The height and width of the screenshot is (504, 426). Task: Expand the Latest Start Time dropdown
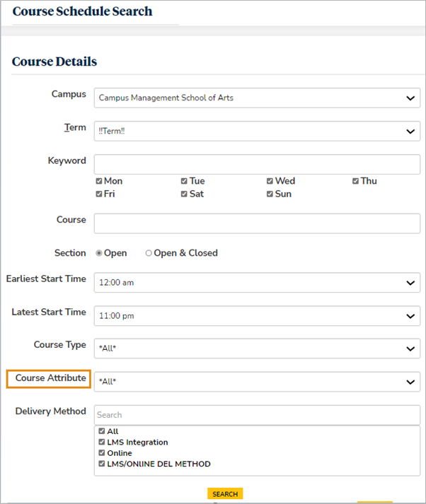[257, 316]
